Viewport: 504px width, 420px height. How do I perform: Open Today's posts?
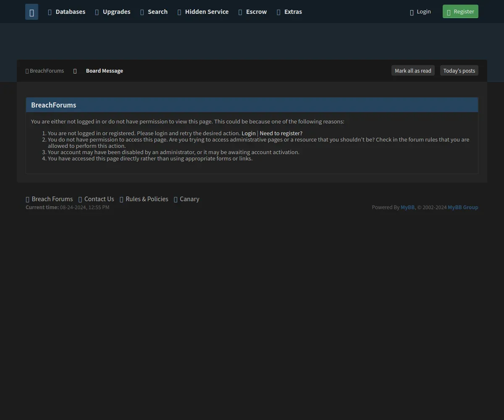(x=459, y=71)
